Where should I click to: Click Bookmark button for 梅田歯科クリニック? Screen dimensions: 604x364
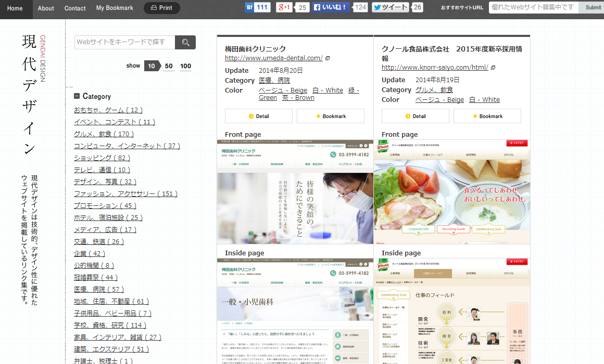coord(331,116)
